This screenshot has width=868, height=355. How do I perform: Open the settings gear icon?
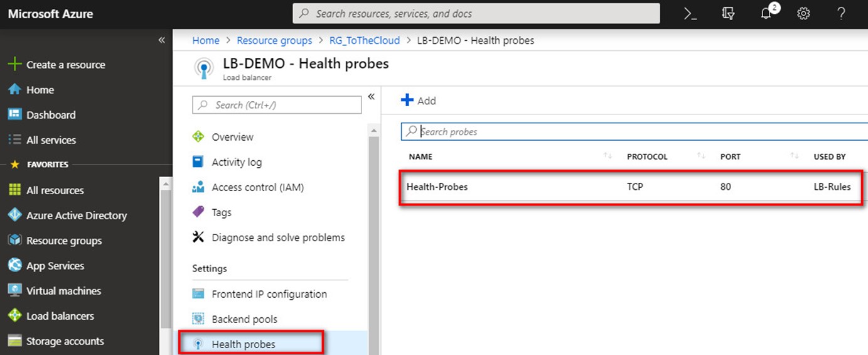coord(803,14)
